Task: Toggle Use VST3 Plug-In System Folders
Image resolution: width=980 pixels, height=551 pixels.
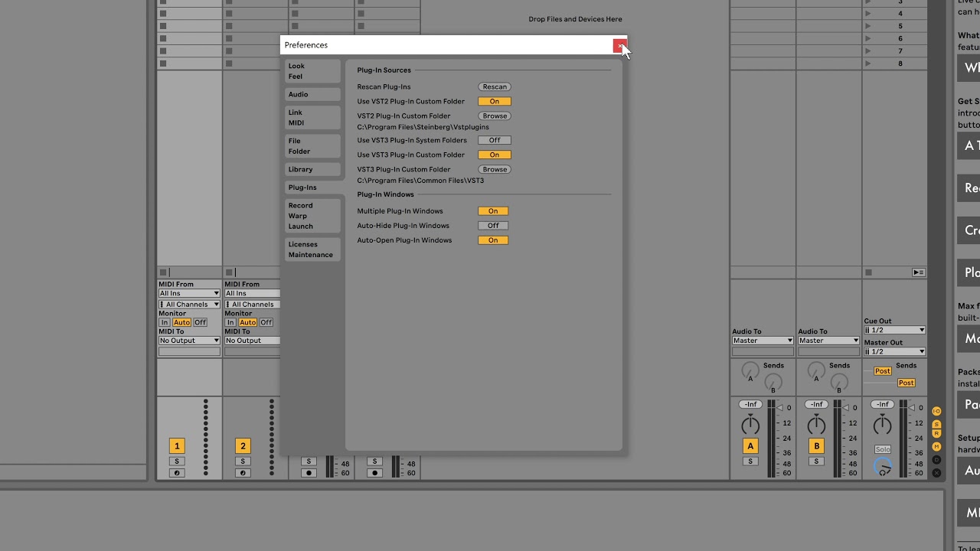Action: [x=495, y=140]
